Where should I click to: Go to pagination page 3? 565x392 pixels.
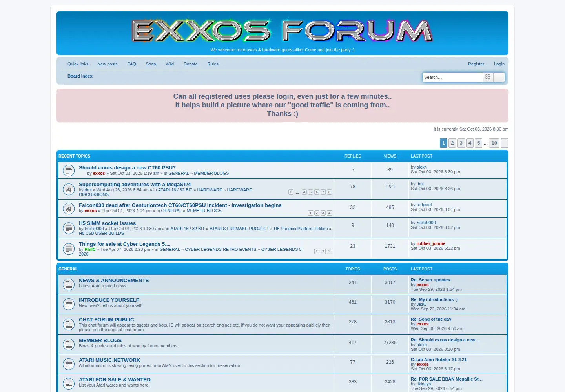[461, 143]
